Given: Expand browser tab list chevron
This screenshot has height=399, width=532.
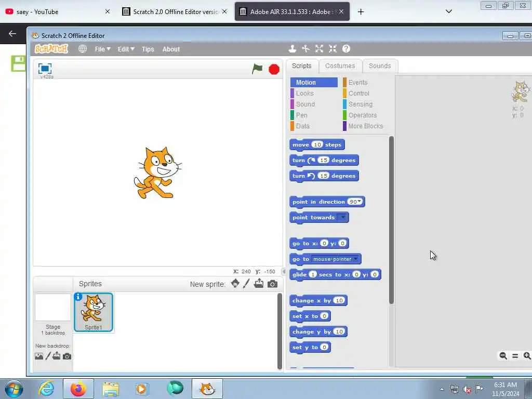Looking at the screenshot, I should point(448,11).
